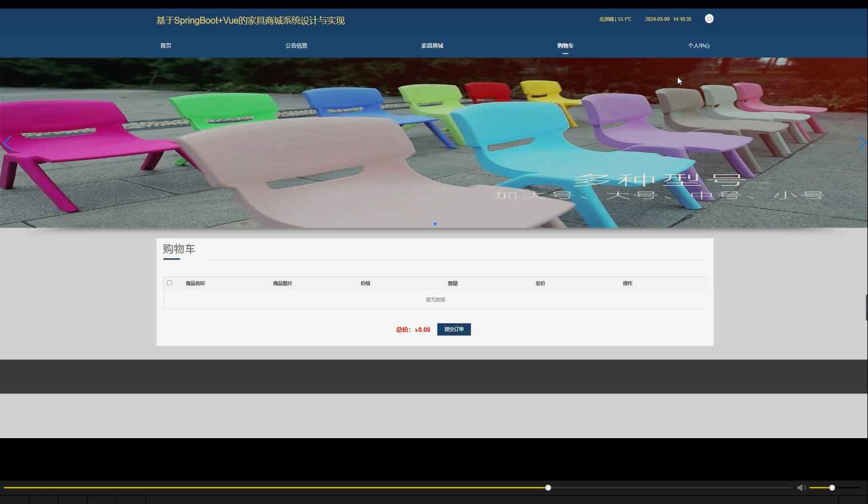
Task: Click the 商品名称 column header
Action: 195,283
